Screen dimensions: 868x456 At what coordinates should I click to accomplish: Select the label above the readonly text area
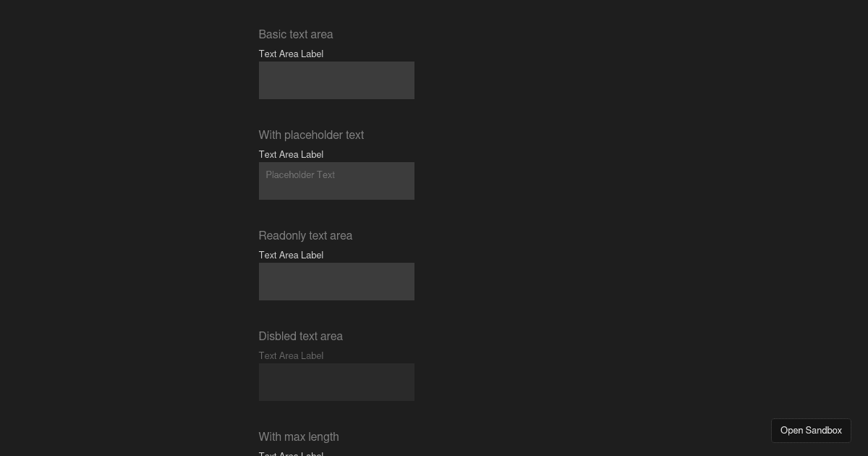[291, 255]
